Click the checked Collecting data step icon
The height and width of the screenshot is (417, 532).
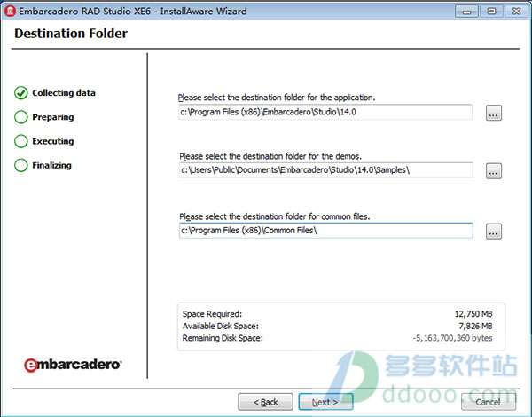(21, 93)
